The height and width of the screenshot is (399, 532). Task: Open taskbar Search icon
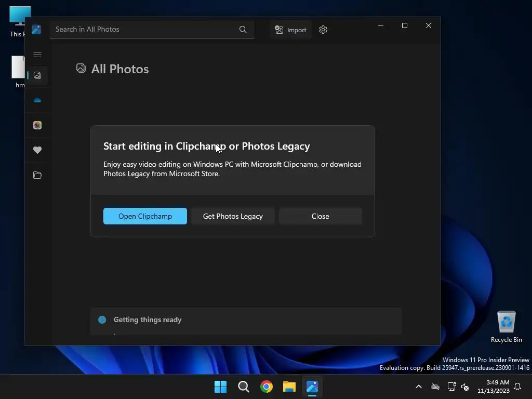click(x=244, y=387)
